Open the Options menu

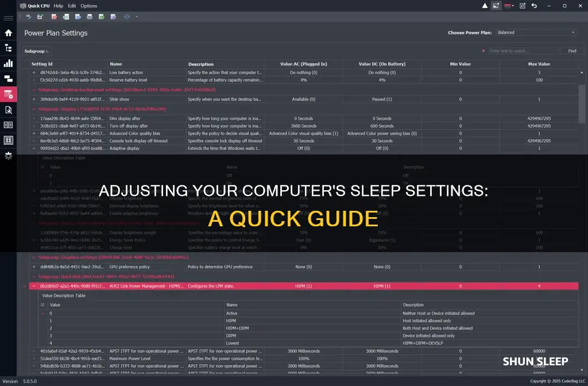point(89,6)
